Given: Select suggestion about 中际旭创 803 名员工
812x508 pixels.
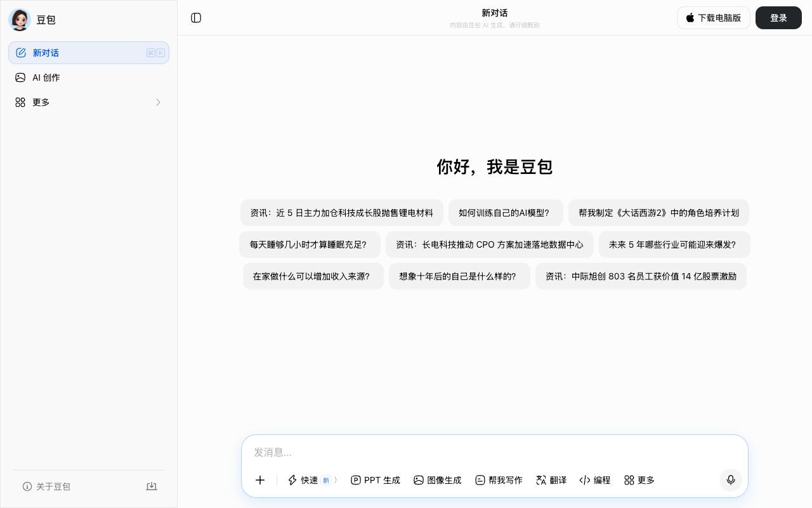Looking at the screenshot, I should 641,276.
